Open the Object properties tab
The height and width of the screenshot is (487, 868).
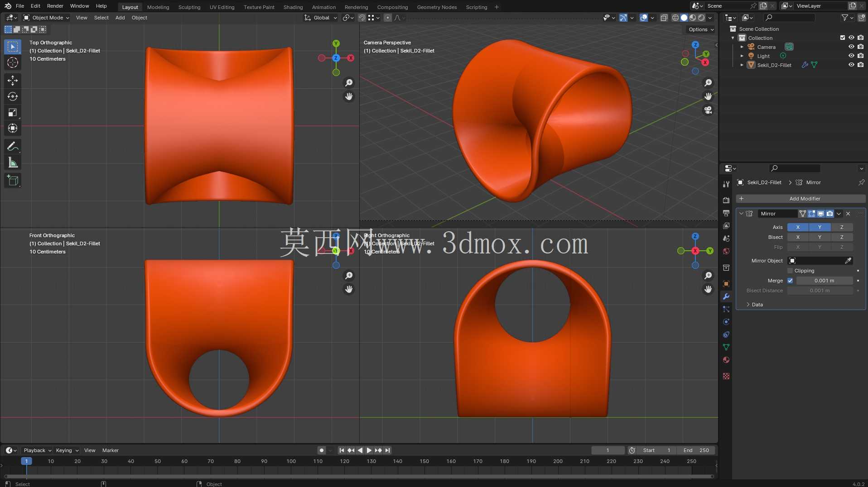[726, 284]
